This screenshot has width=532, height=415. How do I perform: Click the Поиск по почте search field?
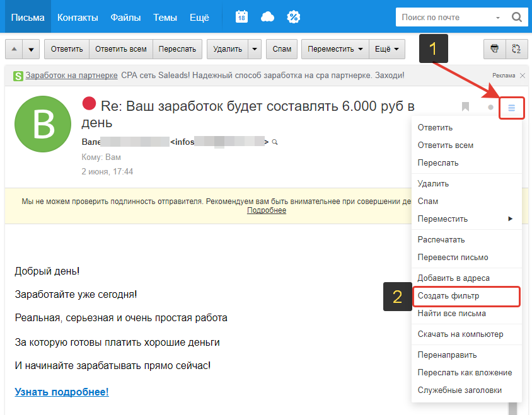[x=446, y=18]
